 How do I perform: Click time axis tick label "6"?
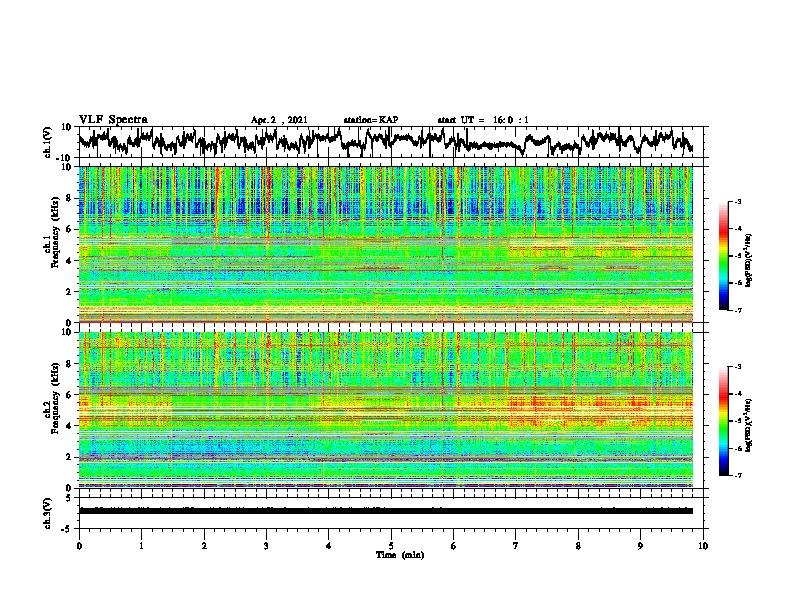(x=454, y=546)
